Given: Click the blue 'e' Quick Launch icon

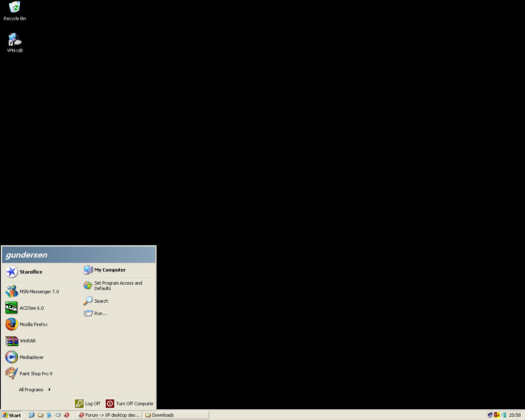Looking at the screenshot, I should tap(32, 415).
